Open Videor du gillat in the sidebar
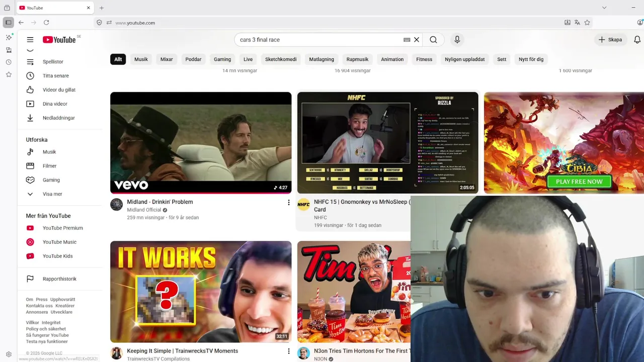This screenshot has width=644, height=362. (60, 90)
